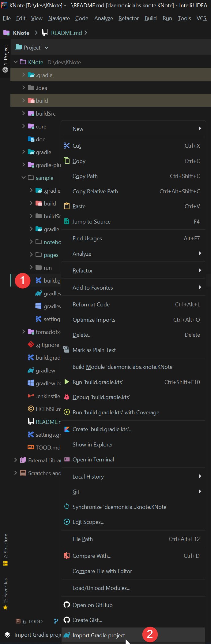Expand the .idea folder arrow

tap(24, 87)
